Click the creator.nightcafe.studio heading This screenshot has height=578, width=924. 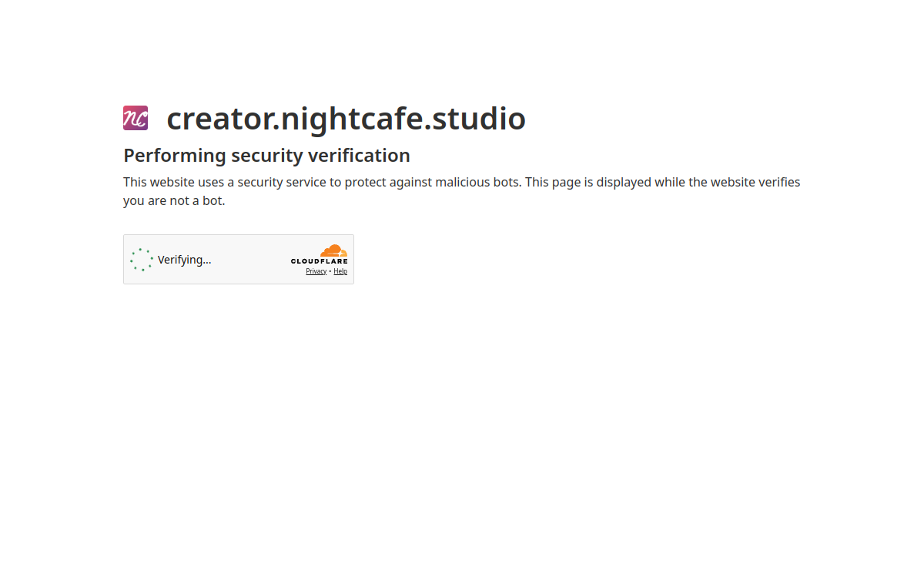(x=346, y=119)
